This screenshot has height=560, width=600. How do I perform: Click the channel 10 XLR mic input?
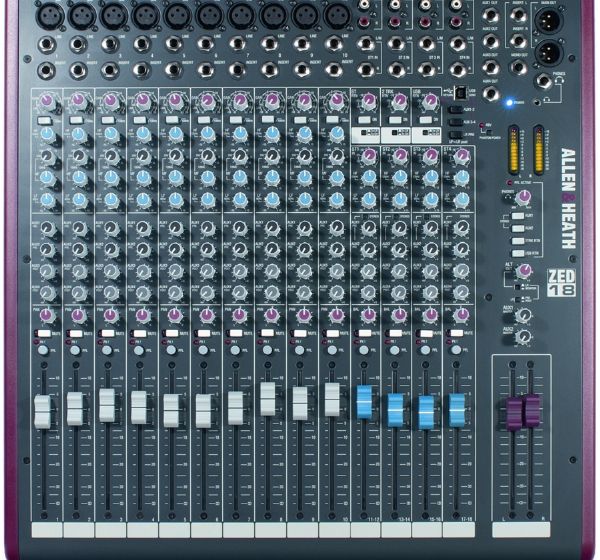click(337, 15)
